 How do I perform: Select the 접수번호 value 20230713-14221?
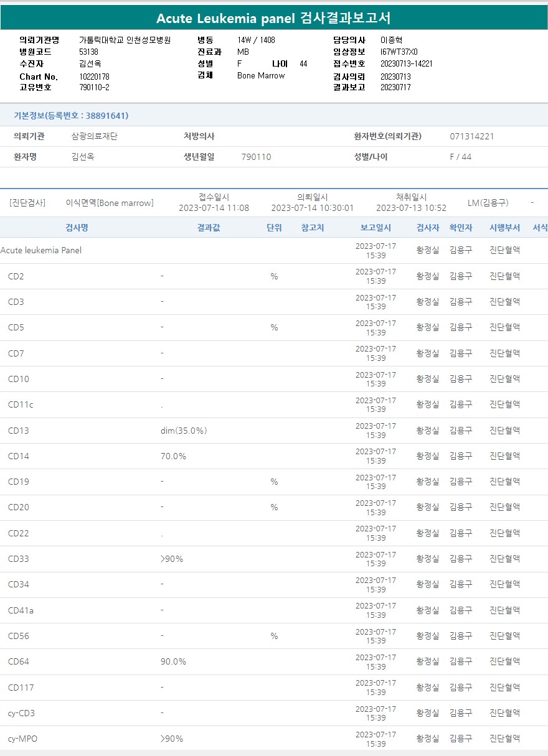[x=406, y=63]
